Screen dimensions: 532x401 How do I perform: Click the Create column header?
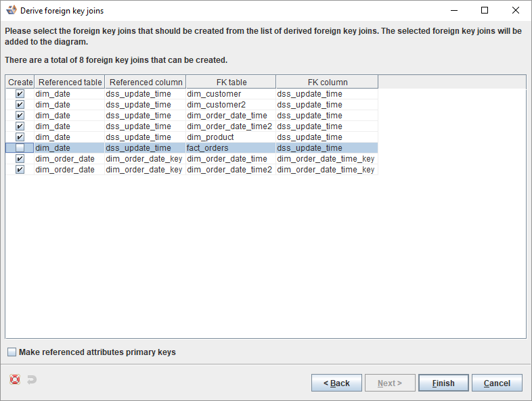tap(20, 82)
